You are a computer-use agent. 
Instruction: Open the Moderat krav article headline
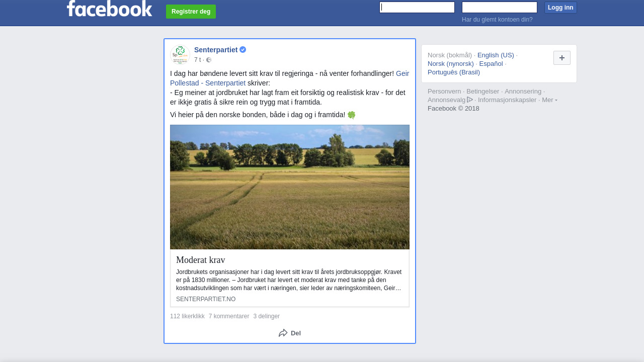(201, 260)
